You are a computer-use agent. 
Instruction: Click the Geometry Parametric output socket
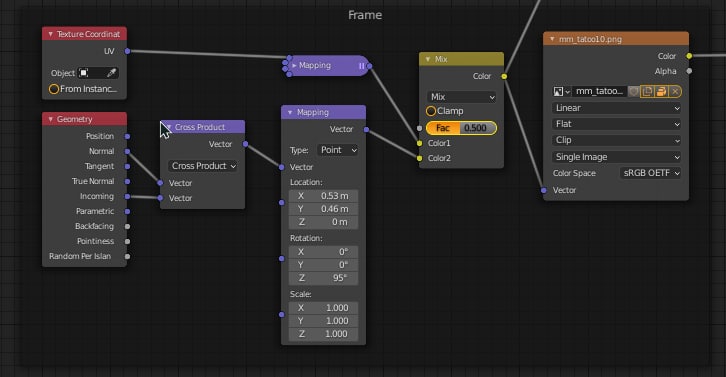click(127, 211)
